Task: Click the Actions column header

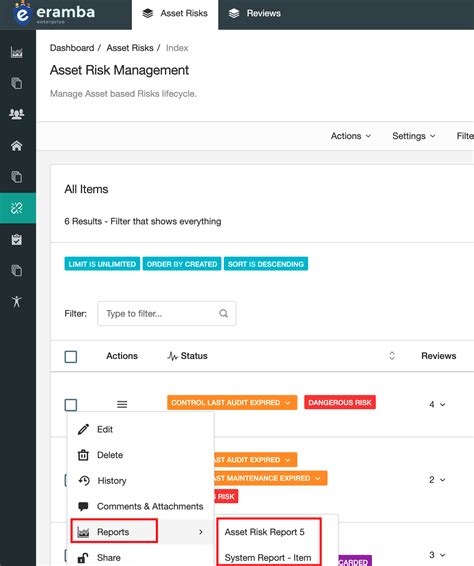Action: click(122, 356)
